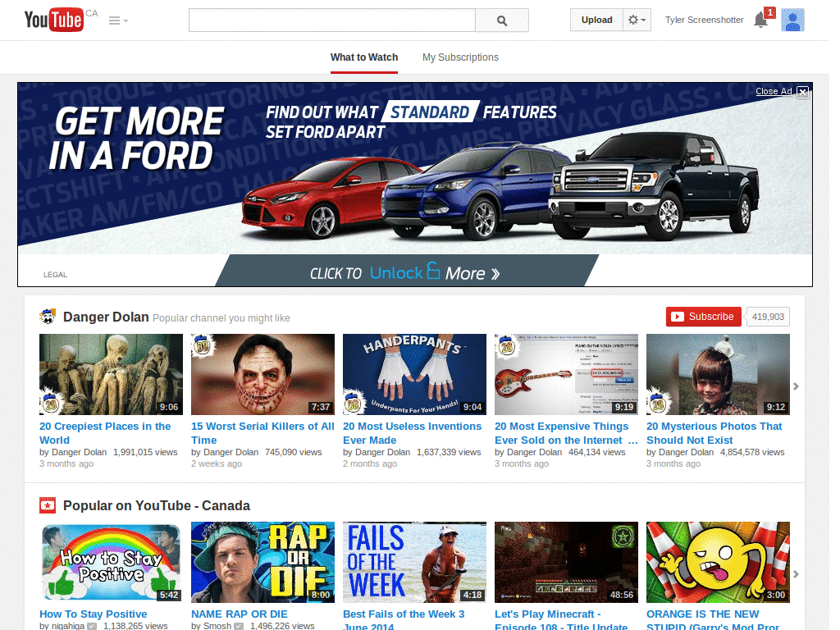Click the search magnifier icon

[501, 20]
